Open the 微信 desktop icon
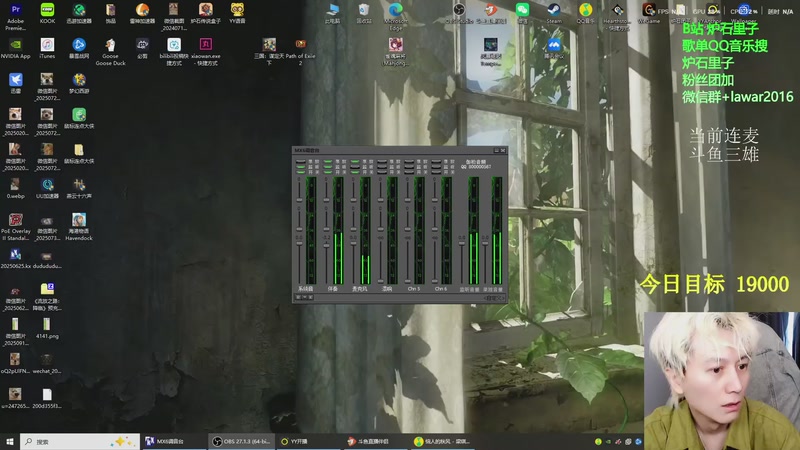The image size is (800, 450). pos(522,13)
